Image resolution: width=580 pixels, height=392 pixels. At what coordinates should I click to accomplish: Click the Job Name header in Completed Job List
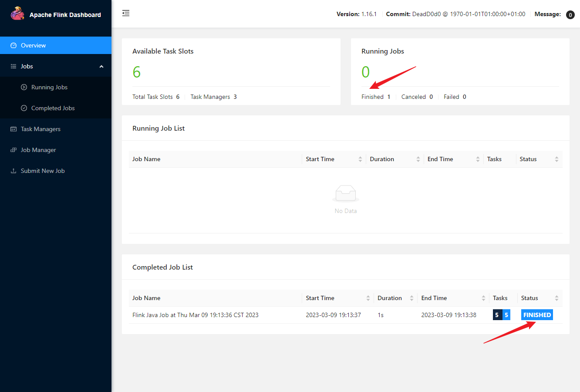pyautogui.click(x=146, y=298)
